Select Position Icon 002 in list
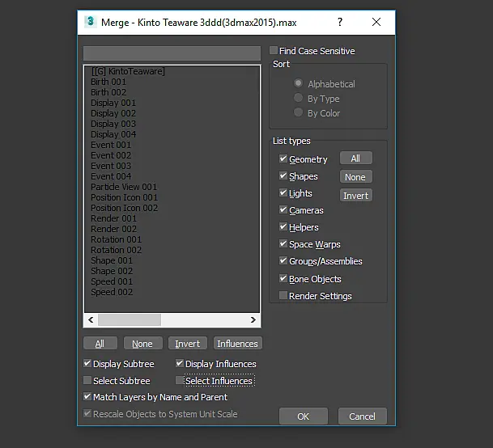493x448 pixels. [124, 208]
